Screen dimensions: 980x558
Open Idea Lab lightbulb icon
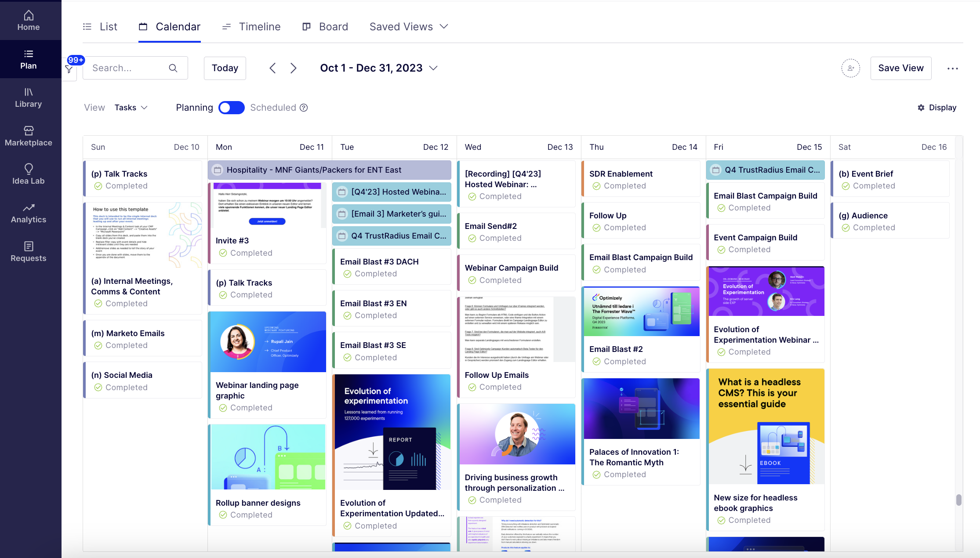(x=29, y=169)
